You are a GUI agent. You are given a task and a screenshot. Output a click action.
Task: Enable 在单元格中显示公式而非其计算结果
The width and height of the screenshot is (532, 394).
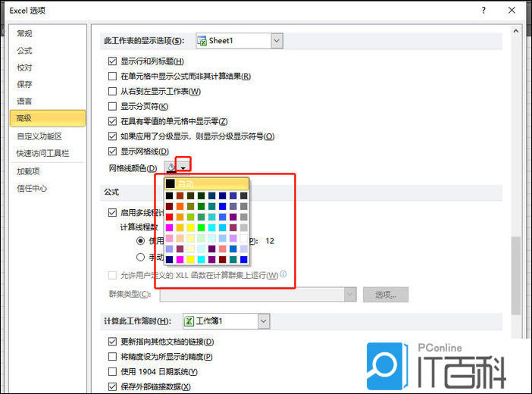(x=112, y=76)
